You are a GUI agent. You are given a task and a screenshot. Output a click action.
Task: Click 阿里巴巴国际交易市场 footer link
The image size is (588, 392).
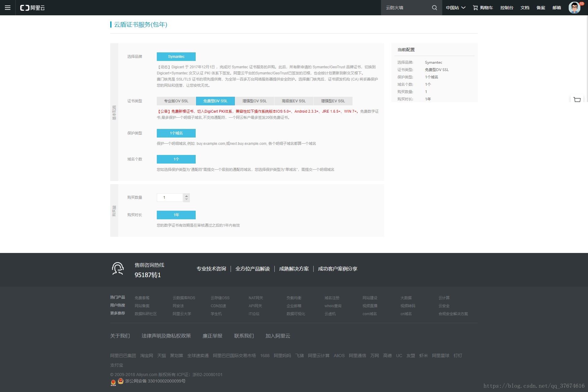click(234, 356)
